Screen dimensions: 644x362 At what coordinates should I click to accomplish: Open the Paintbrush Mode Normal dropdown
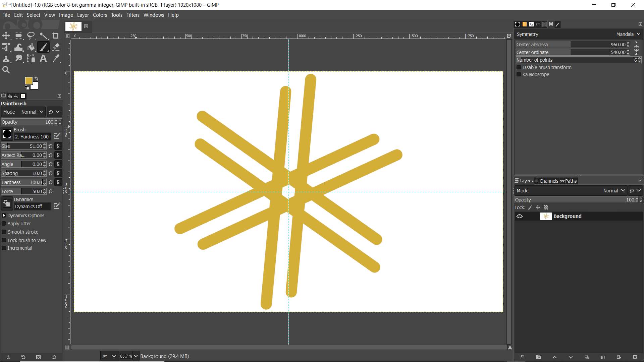coord(32,112)
